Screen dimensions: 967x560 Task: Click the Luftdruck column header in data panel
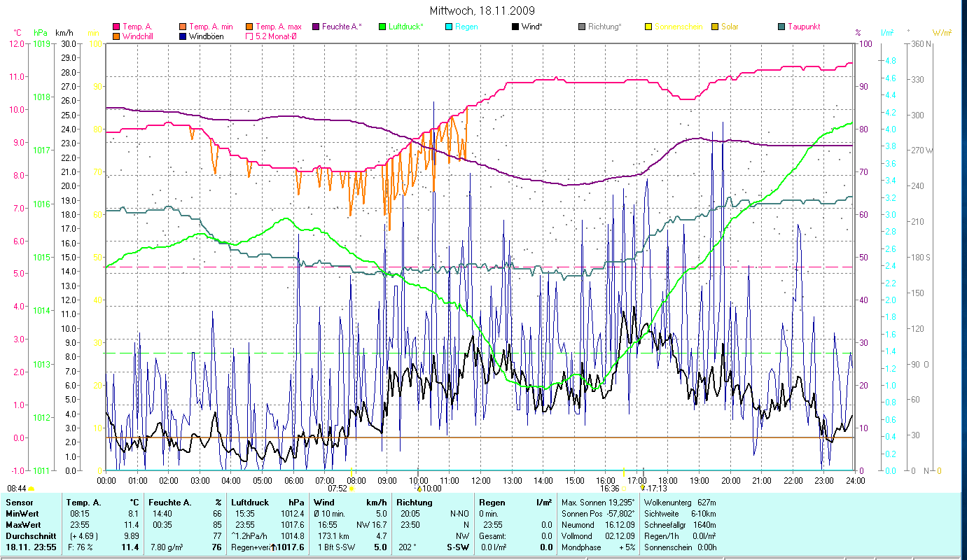[249, 503]
